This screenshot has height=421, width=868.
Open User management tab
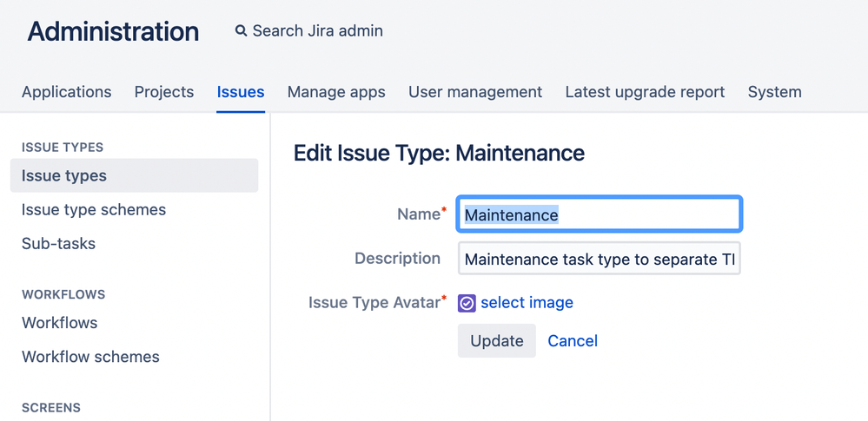[475, 92]
